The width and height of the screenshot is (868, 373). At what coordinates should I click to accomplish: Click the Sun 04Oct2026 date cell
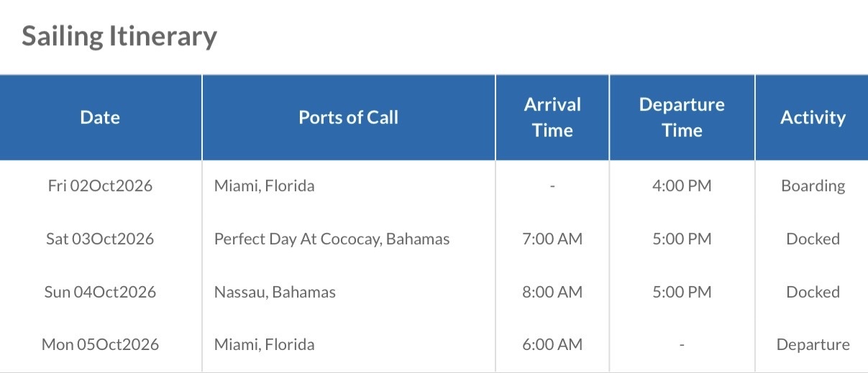(100, 292)
